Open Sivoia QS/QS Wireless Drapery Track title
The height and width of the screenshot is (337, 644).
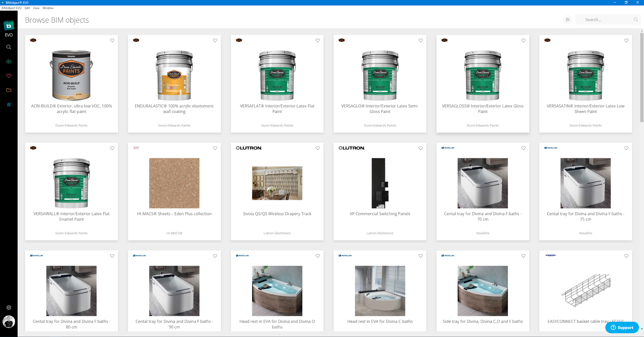pos(277,214)
